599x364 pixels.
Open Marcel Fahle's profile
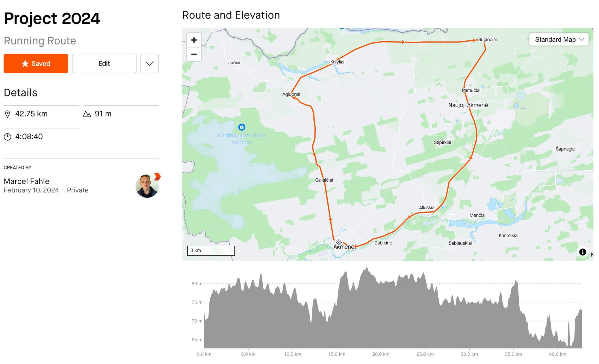(26, 181)
